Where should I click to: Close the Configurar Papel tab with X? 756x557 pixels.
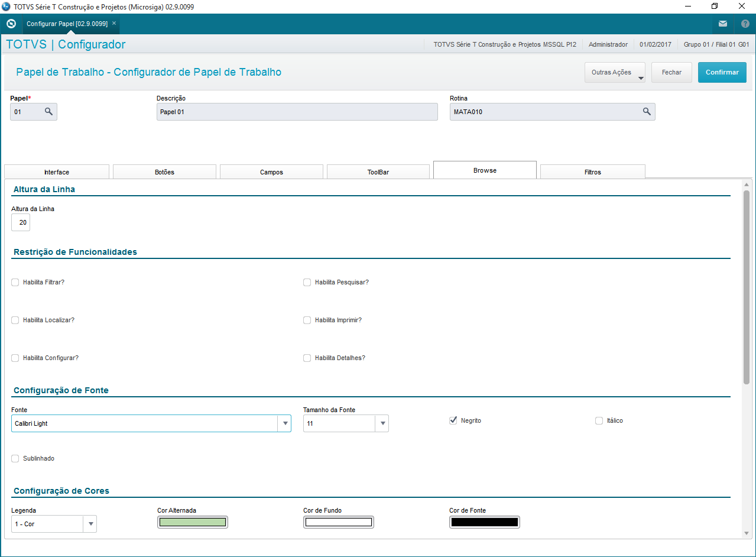pyautogui.click(x=114, y=23)
